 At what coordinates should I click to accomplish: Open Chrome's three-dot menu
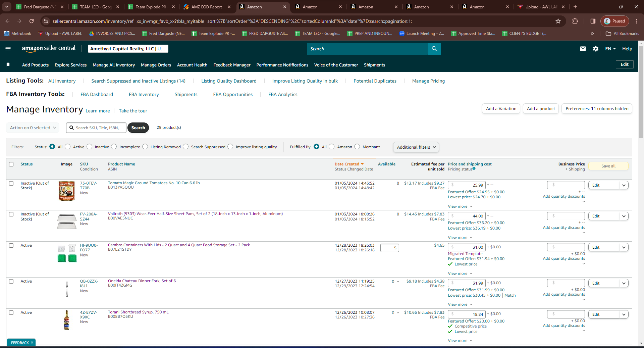click(x=637, y=21)
